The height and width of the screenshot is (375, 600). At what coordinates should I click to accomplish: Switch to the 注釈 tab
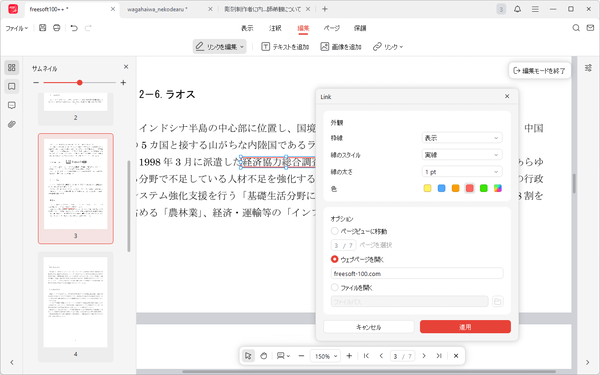pos(275,28)
